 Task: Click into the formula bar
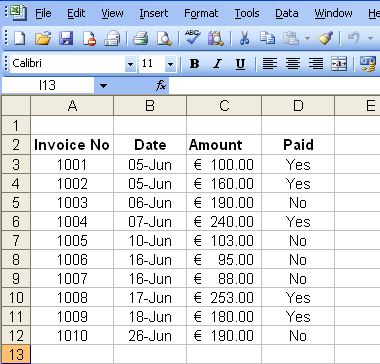tap(274, 86)
